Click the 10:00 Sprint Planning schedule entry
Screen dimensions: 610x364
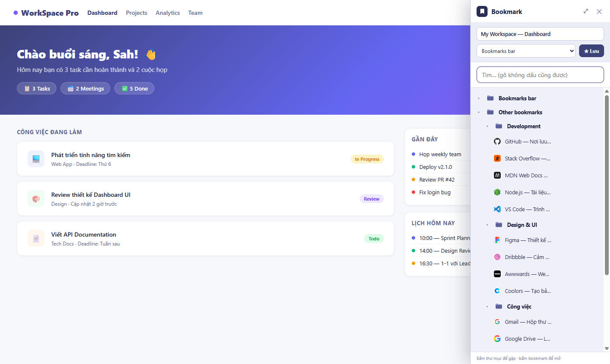[441, 238]
